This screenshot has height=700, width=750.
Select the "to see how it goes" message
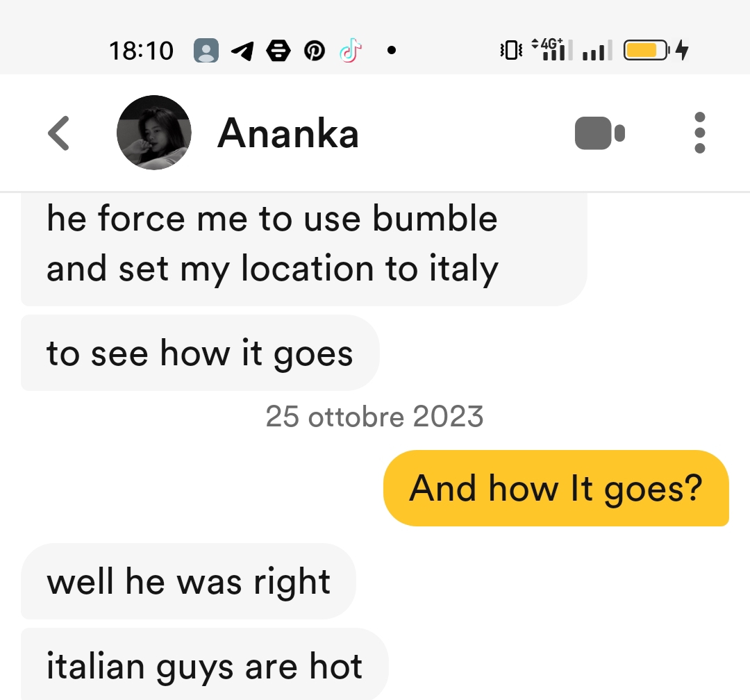200,353
